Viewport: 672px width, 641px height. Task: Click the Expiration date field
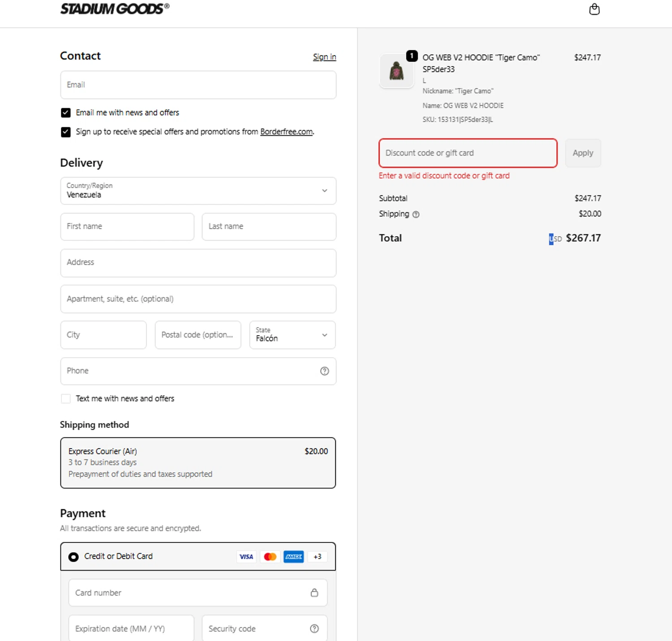click(131, 628)
